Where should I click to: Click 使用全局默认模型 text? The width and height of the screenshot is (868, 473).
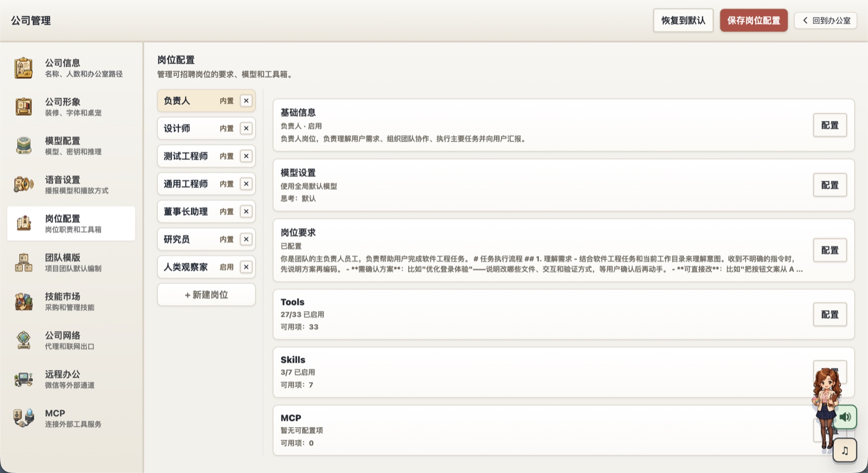(x=309, y=186)
